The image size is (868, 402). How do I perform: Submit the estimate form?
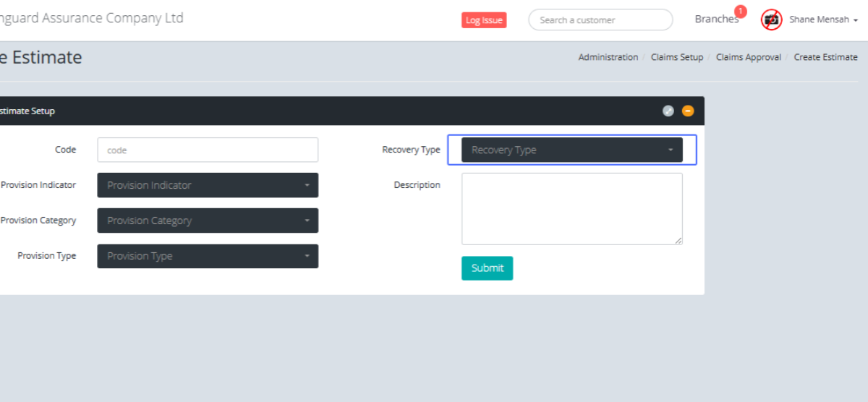pyautogui.click(x=487, y=268)
